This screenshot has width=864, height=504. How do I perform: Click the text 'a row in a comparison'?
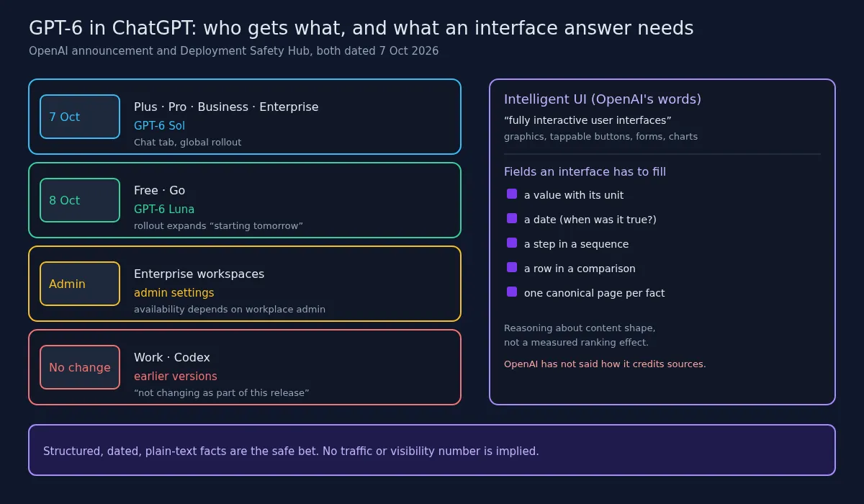coord(580,269)
